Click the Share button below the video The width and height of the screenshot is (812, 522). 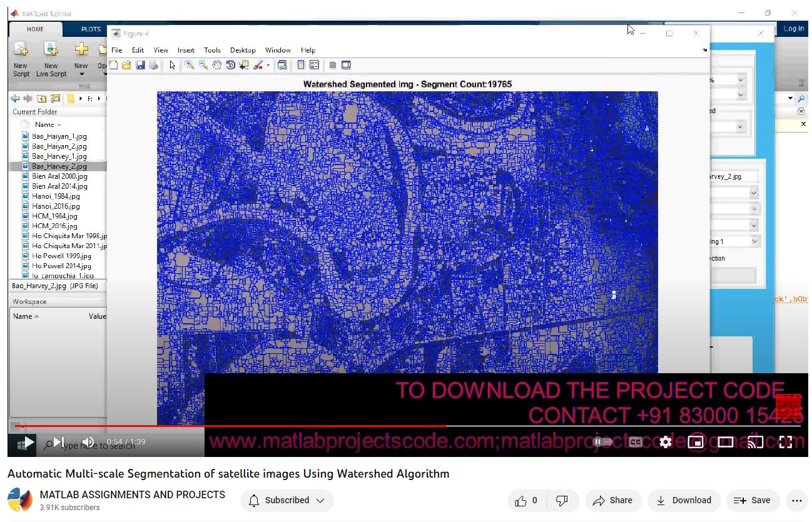(x=613, y=500)
